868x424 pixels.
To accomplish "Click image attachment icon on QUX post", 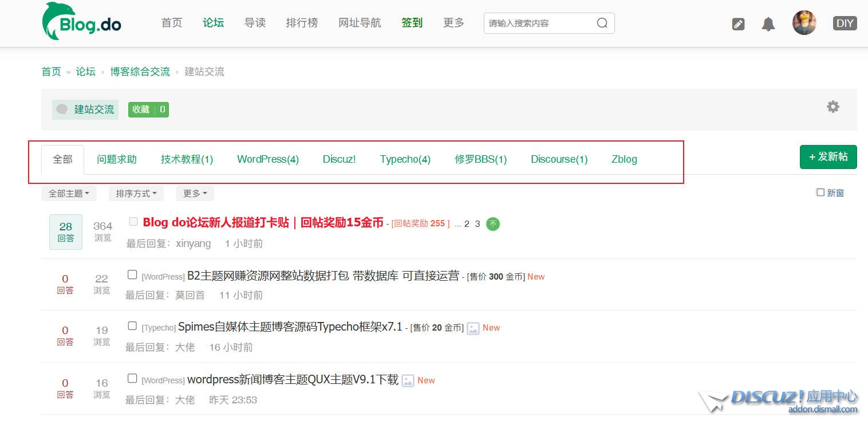I will tap(407, 380).
